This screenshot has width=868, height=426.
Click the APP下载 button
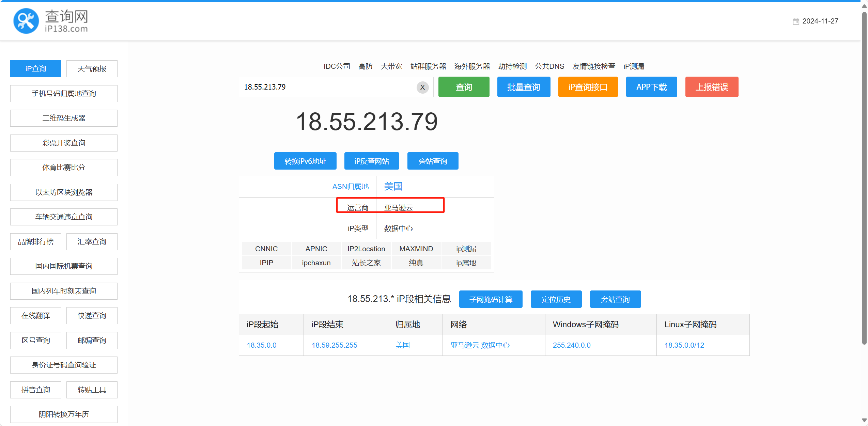click(x=651, y=87)
